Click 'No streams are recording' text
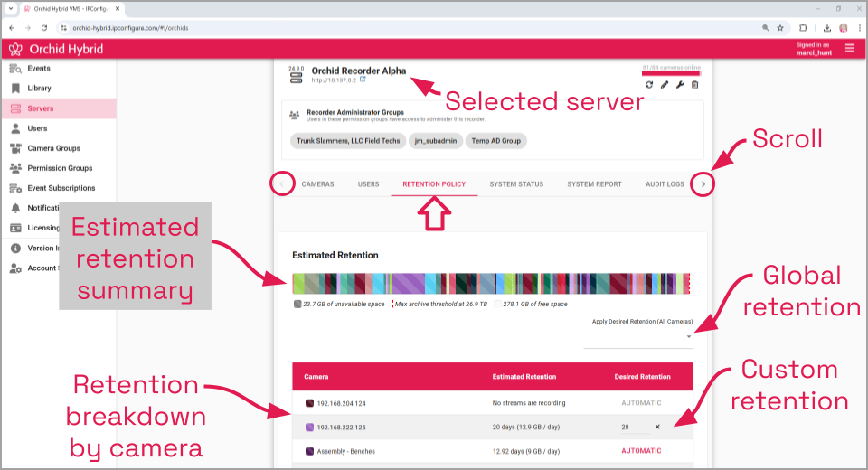 coord(529,403)
